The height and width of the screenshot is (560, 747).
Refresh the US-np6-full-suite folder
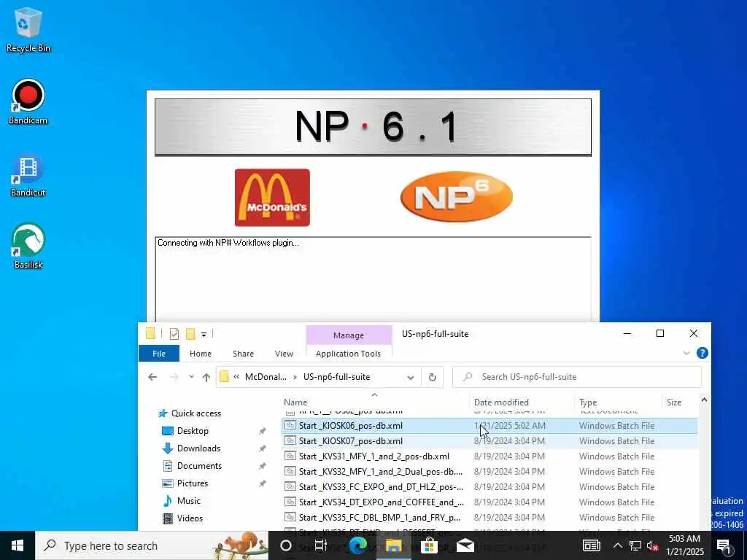[432, 377]
